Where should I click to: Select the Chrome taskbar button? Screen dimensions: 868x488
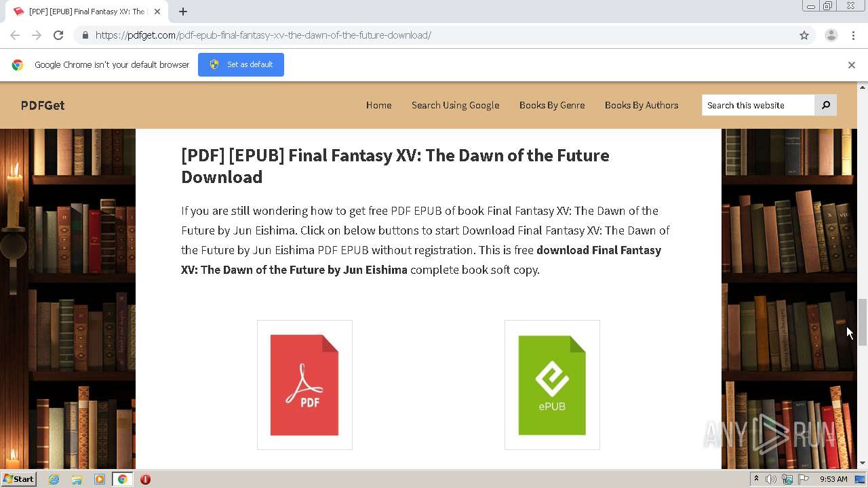(123, 479)
